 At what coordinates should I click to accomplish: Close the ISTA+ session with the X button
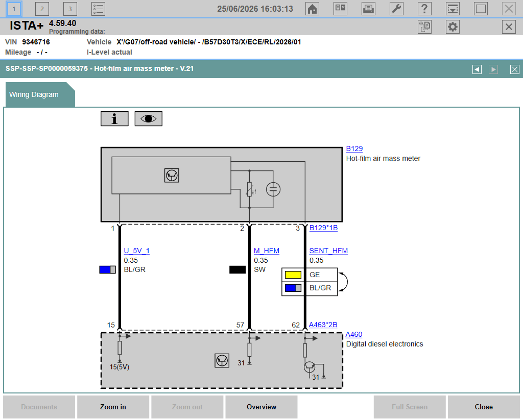(509, 27)
